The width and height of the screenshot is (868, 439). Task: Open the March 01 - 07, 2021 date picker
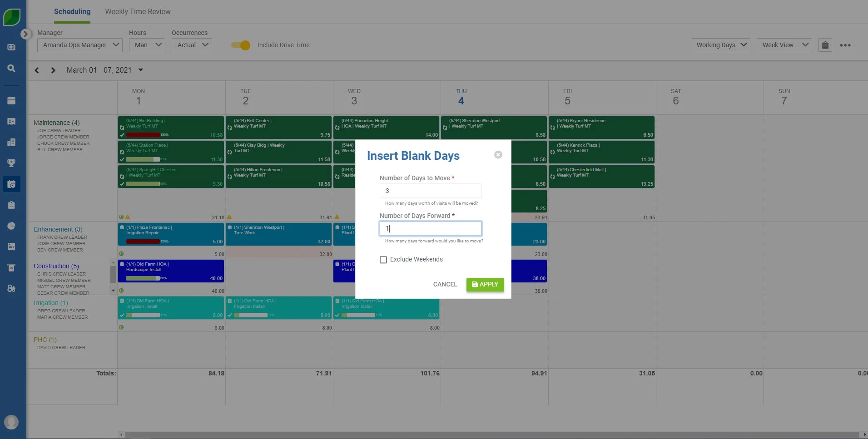click(104, 70)
